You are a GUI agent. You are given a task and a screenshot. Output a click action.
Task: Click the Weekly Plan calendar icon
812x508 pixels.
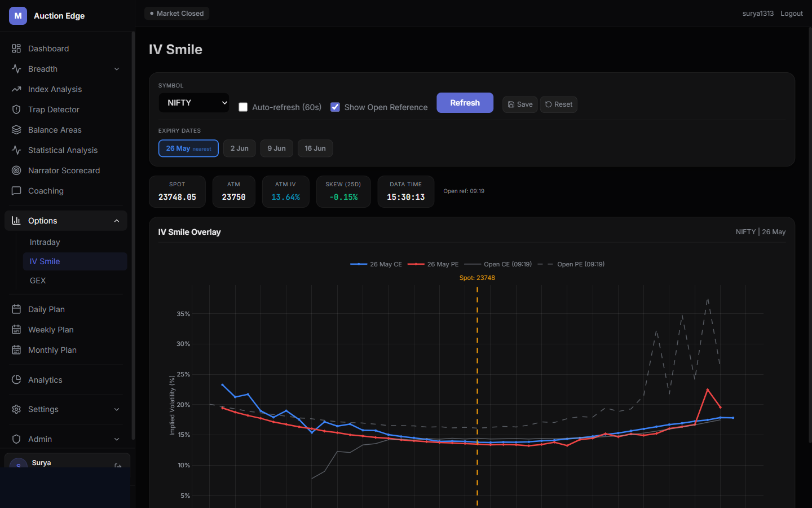click(x=16, y=330)
